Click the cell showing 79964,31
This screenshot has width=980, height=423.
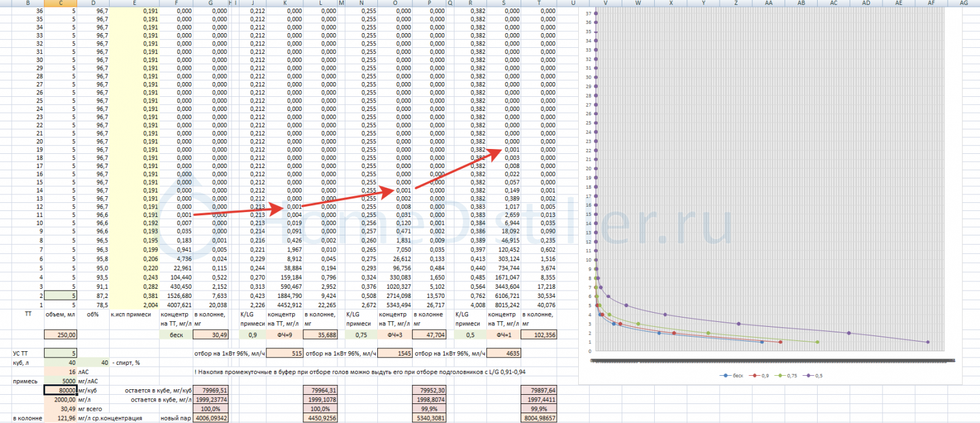coord(320,390)
